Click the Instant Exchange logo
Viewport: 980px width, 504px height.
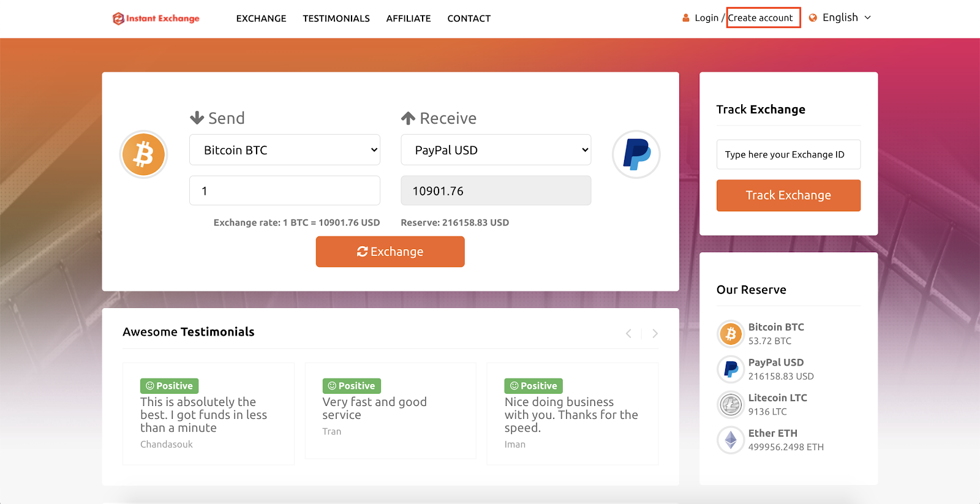[x=156, y=18]
